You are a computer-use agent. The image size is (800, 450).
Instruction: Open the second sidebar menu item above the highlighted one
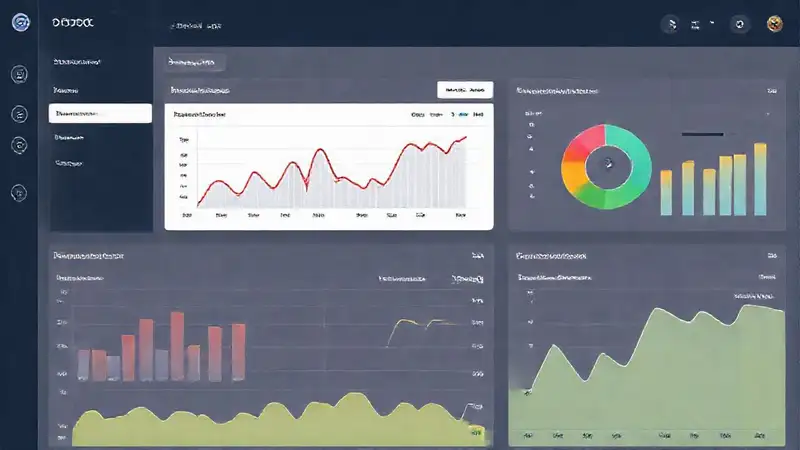(65, 90)
